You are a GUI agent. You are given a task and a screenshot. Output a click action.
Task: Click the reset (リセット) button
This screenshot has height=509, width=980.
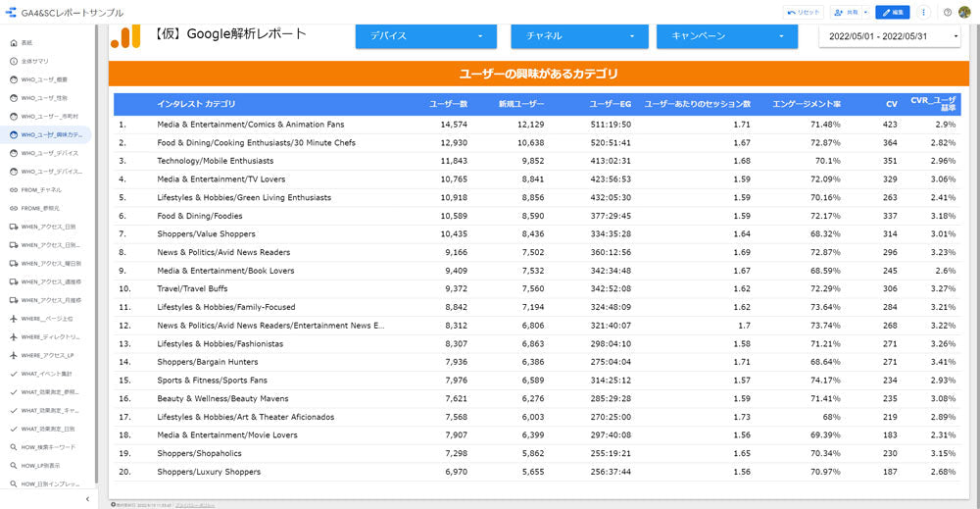click(804, 13)
